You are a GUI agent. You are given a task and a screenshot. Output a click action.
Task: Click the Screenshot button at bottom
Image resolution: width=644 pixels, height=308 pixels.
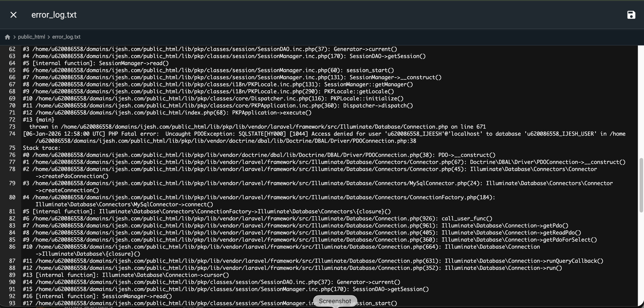pyautogui.click(x=334, y=301)
